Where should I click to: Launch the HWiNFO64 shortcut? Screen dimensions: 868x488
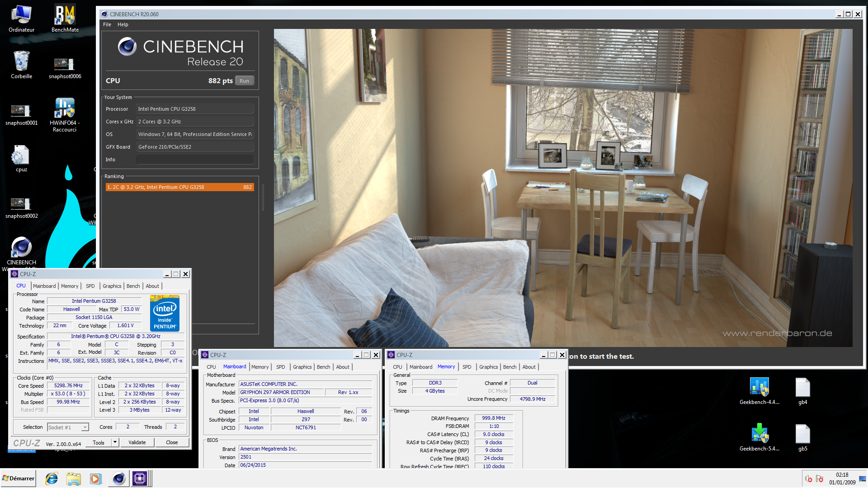65,115
